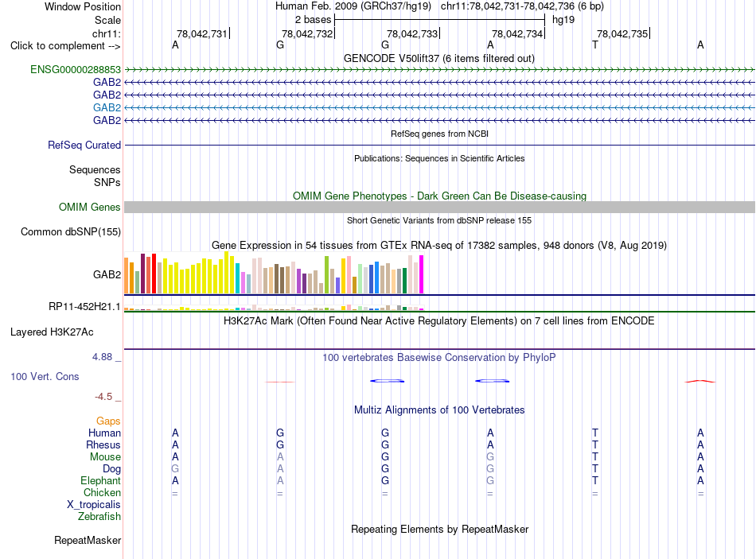756x559 pixels.
Task: Click the GTEx Gene Expression track title
Action: tap(439, 245)
